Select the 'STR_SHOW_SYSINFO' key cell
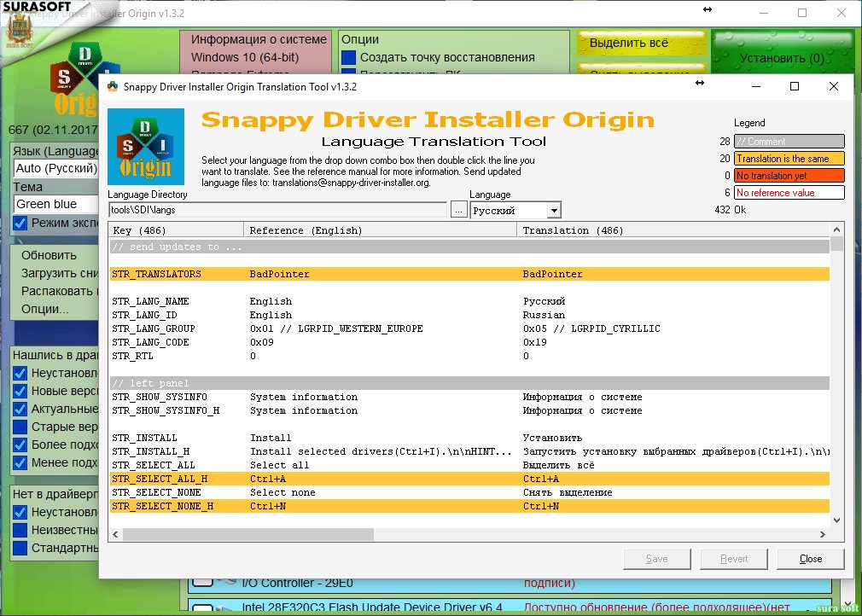Screen dimensions: 862x616 click(160, 398)
